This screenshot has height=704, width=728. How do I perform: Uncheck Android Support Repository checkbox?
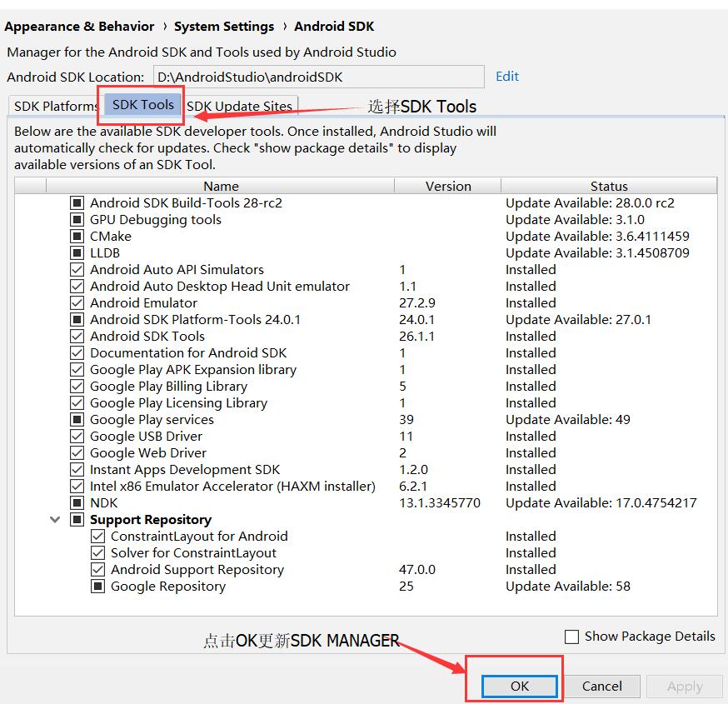tap(97, 570)
